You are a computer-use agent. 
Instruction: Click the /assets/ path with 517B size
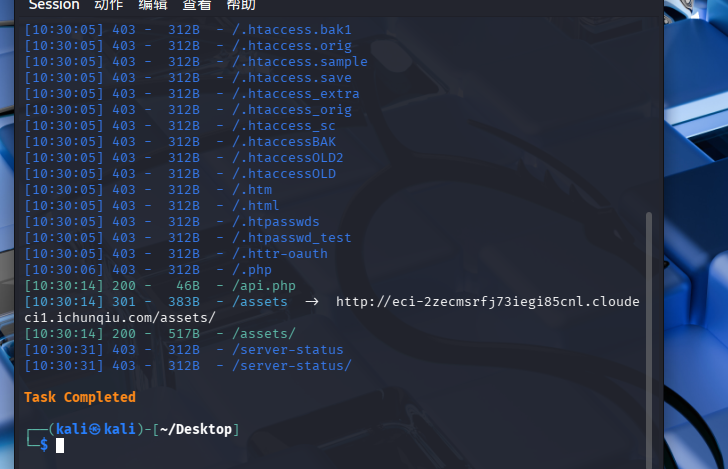coord(263,333)
